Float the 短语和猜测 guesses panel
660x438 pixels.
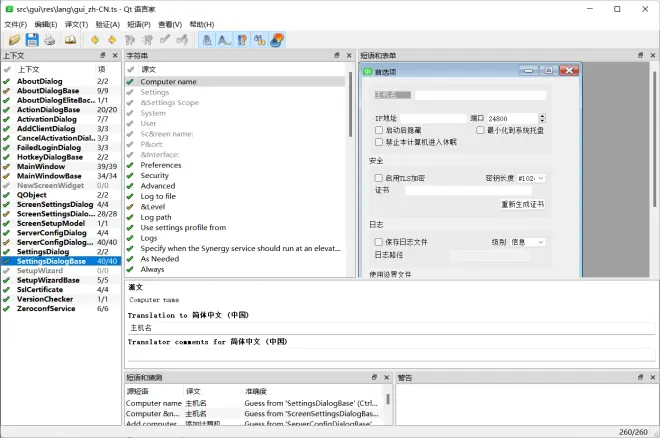pyautogui.click(x=374, y=377)
